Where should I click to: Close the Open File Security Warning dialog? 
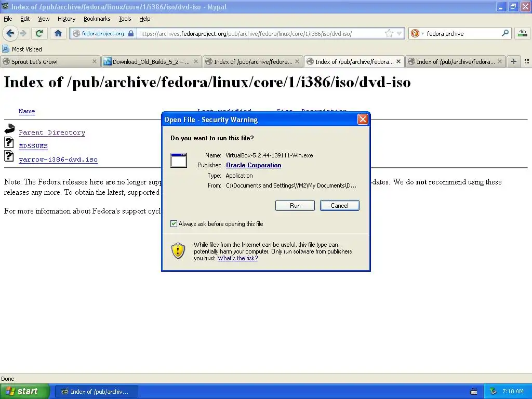(x=363, y=119)
